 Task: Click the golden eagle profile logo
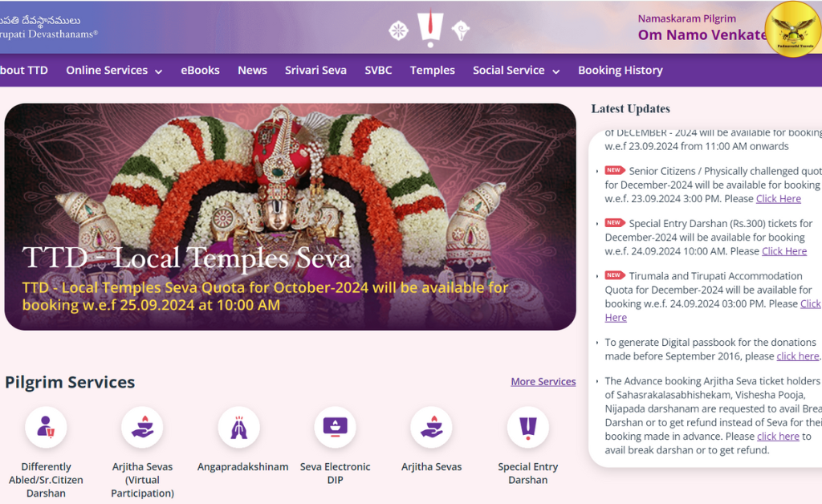coord(794,29)
